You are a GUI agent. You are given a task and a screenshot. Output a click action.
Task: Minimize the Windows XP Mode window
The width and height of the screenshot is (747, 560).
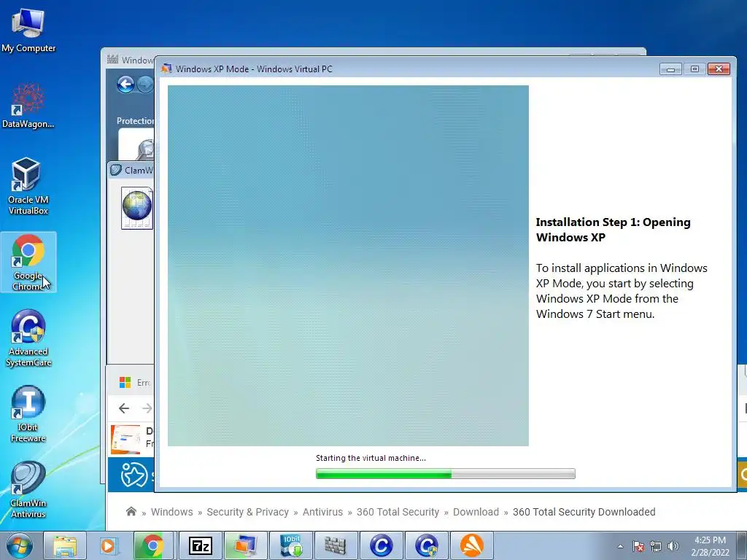(x=671, y=69)
